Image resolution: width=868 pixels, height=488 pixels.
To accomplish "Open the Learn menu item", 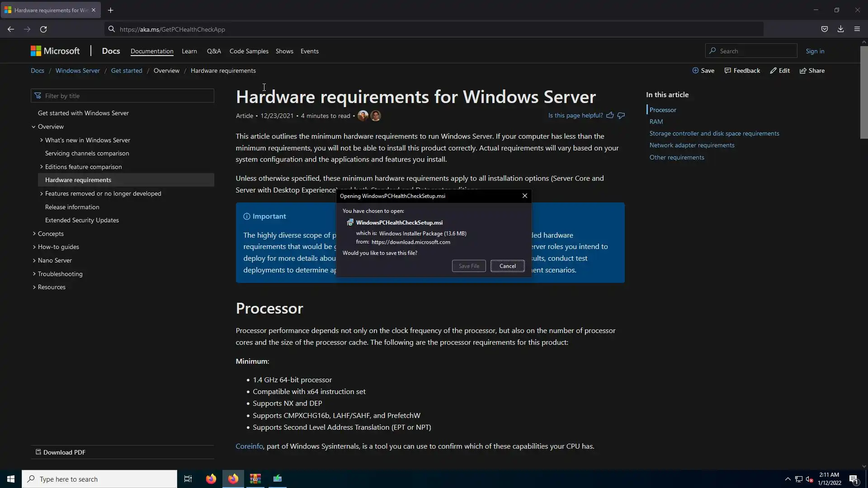I will pyautogui.click(x=189, y=52).
